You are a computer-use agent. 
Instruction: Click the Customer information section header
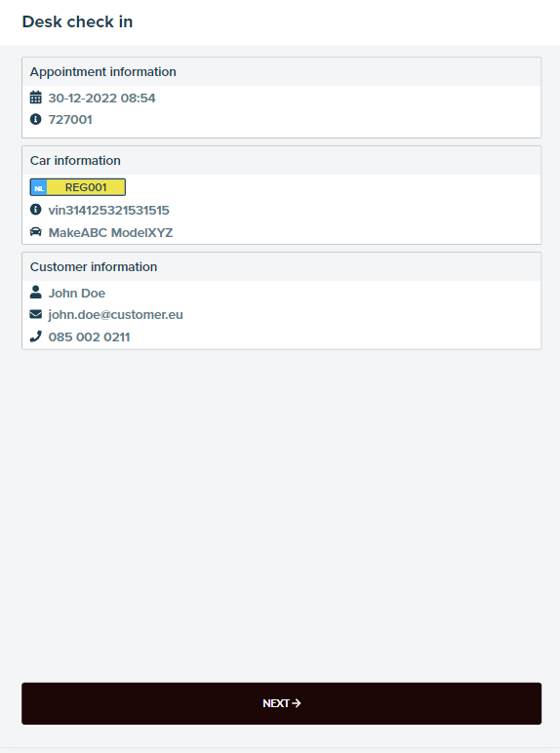[x=94, y=266]
